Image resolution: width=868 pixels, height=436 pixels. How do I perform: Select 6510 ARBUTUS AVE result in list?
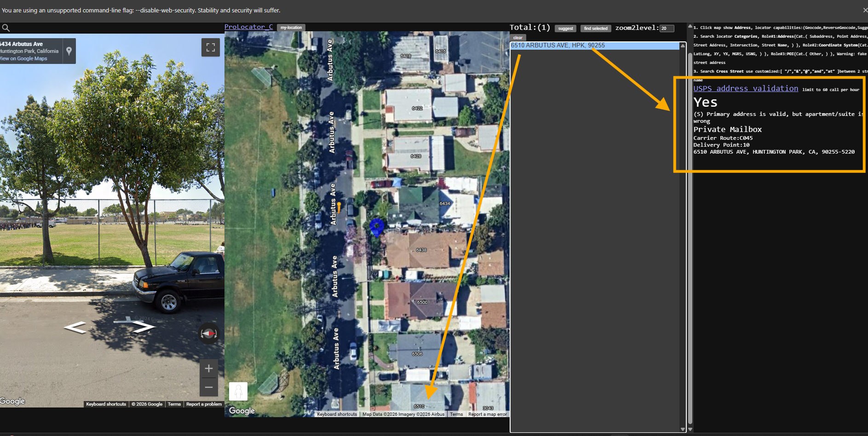pyautogui.click(x=558, y=46)
